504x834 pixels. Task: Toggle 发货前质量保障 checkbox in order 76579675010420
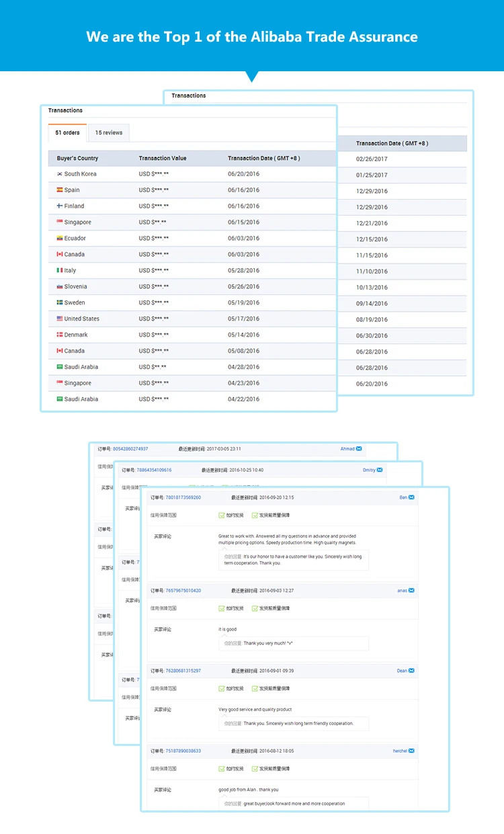point(255,608)
